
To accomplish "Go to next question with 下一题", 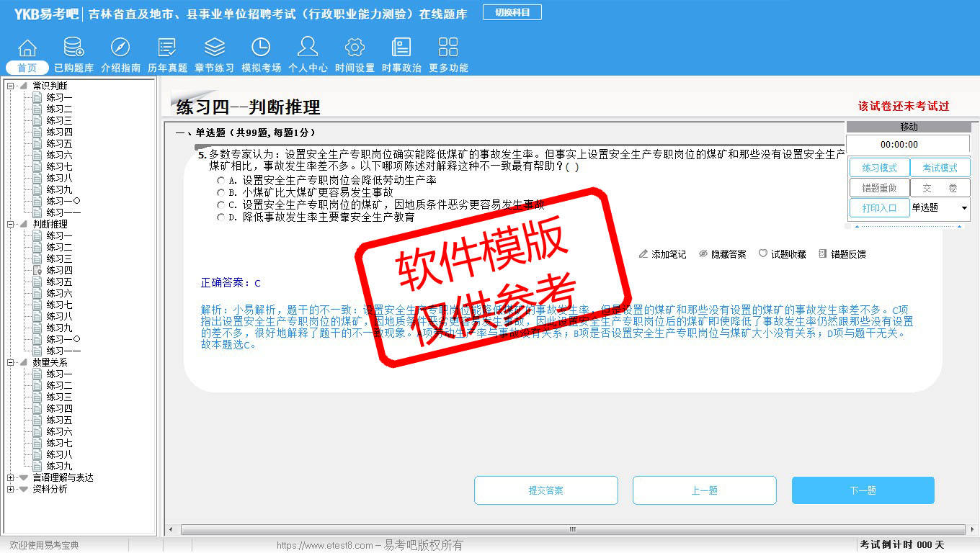I will pos(863,490).
